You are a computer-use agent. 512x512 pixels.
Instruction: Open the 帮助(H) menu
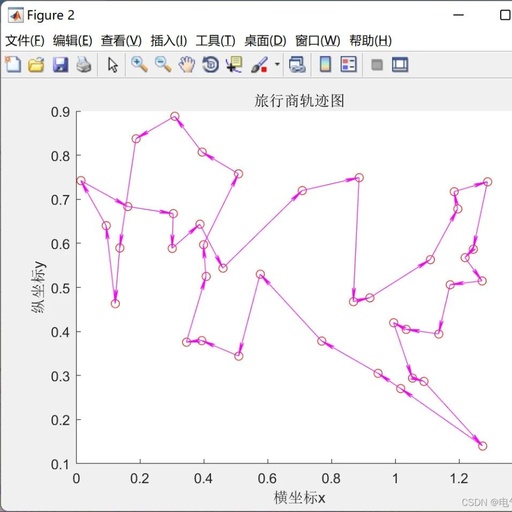click(370, 41)
